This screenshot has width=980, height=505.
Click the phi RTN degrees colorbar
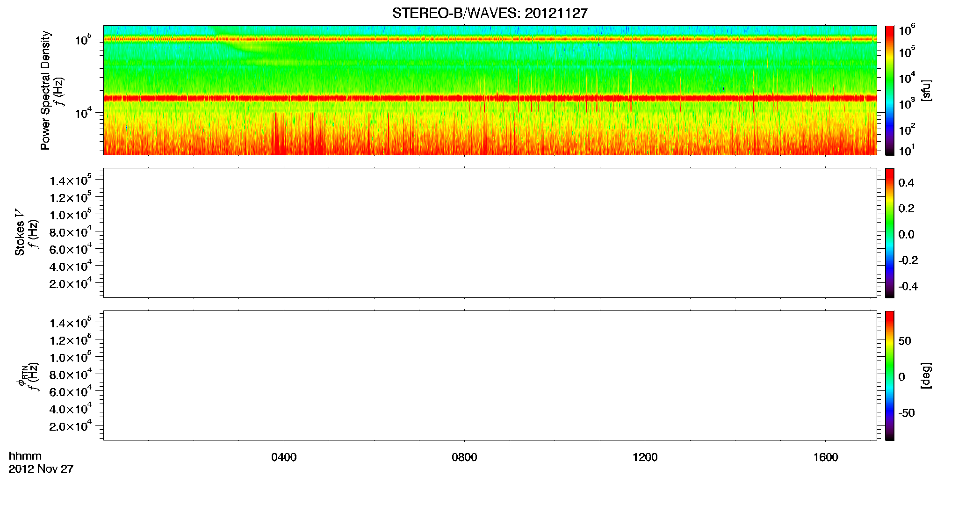[889, 375]
